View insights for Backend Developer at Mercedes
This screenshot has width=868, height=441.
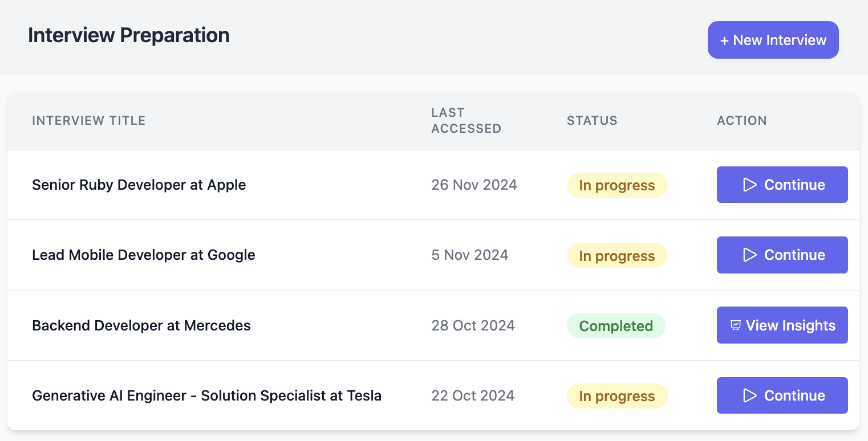tap(782, 325)
